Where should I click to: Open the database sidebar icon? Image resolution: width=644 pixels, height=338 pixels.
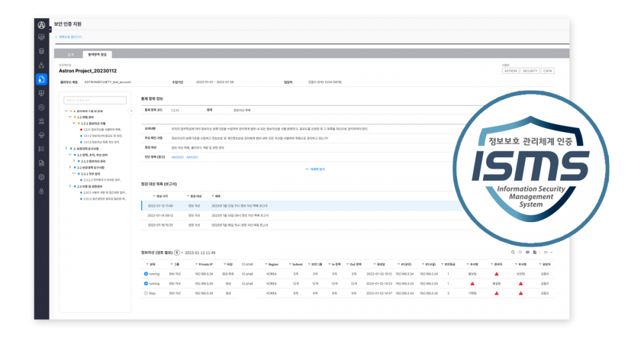coord(41,52)
